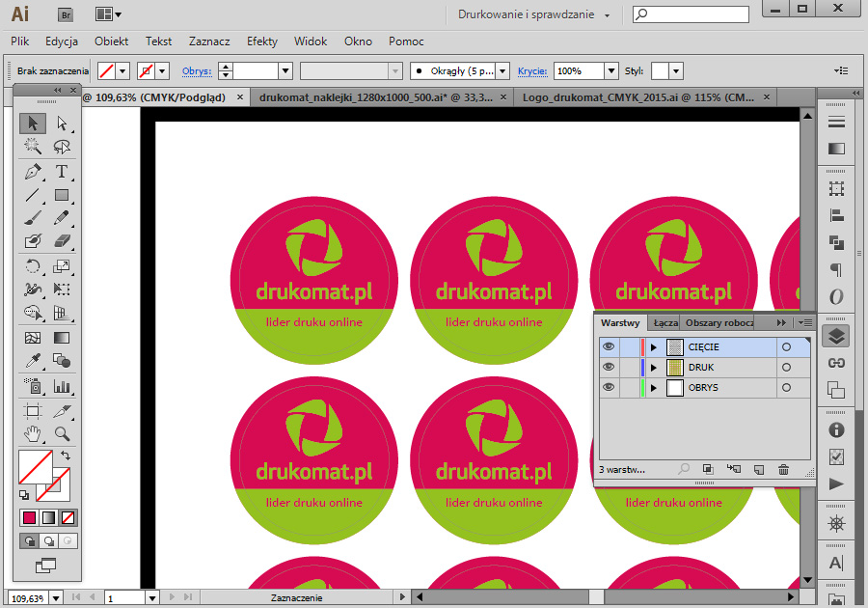
Task: Toggle lock column for CIĘCIE layer
Action: 628,346
